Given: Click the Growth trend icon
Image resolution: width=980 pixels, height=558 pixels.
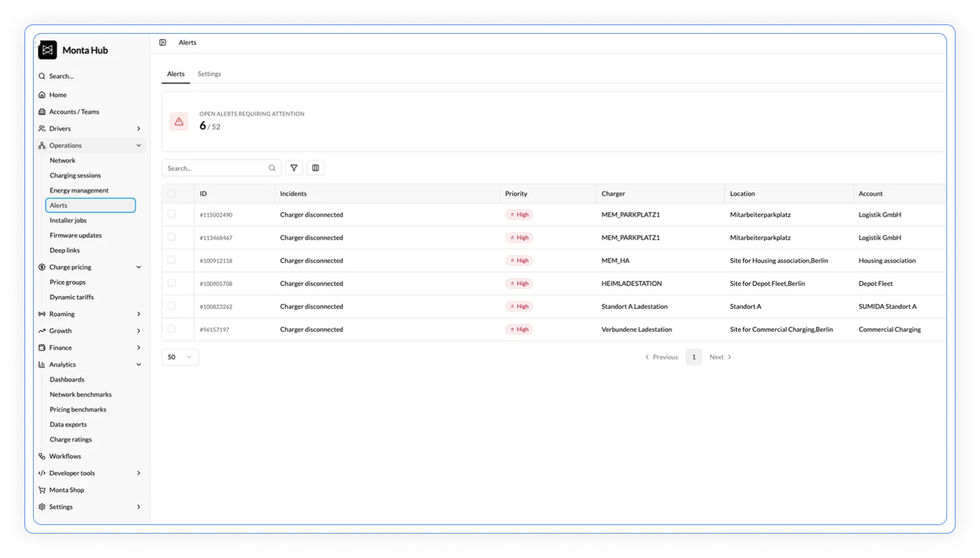Looking at the screenshot, I should tap(42, 331).
